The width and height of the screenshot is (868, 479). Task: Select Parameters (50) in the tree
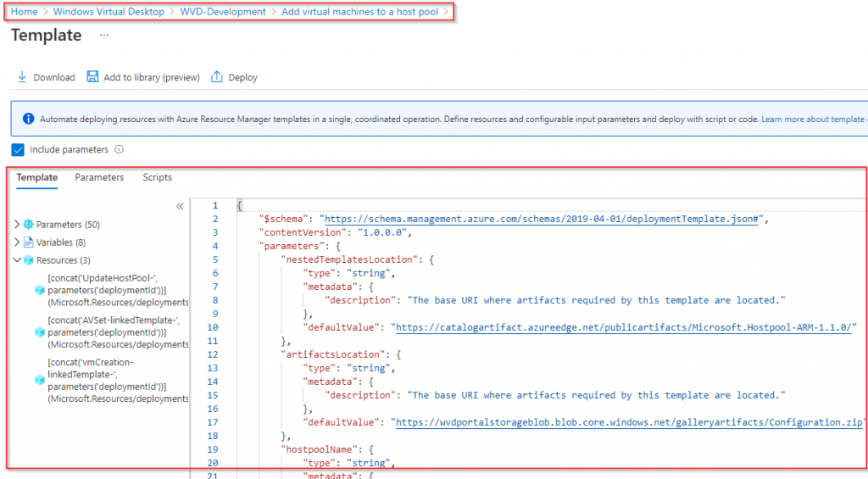(x=68, y=225)
